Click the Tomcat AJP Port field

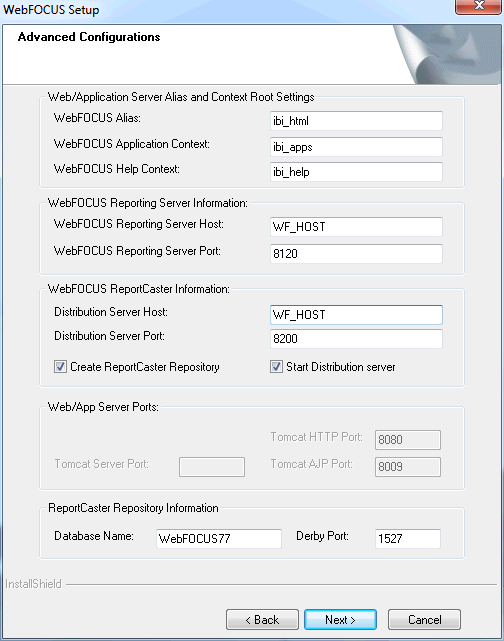click(408, 466)
